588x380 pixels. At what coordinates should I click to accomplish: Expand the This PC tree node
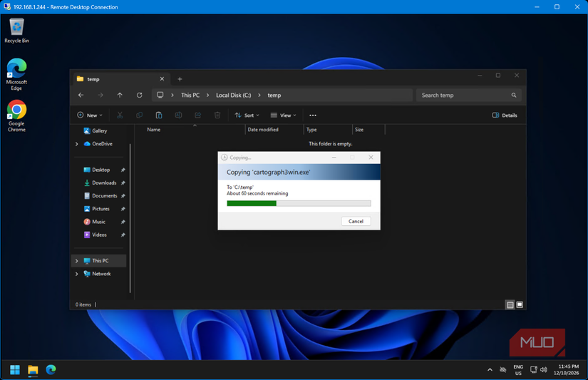76,261
